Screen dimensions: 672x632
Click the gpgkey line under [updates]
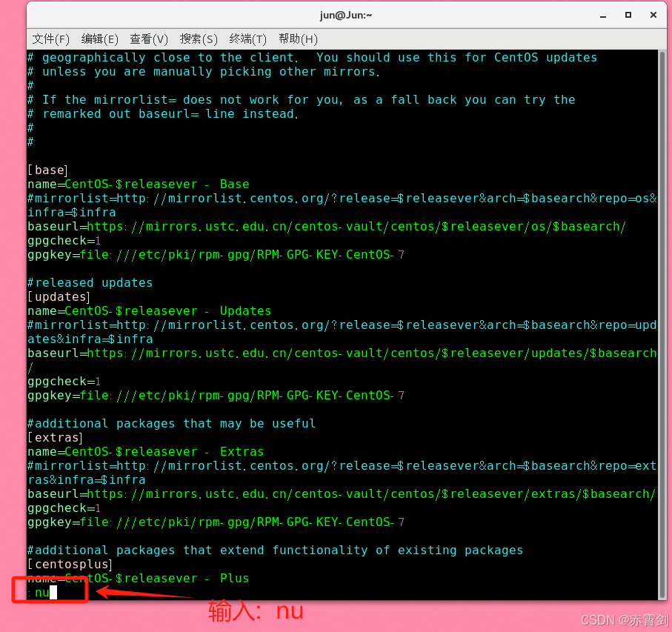[x=216, y=395]
